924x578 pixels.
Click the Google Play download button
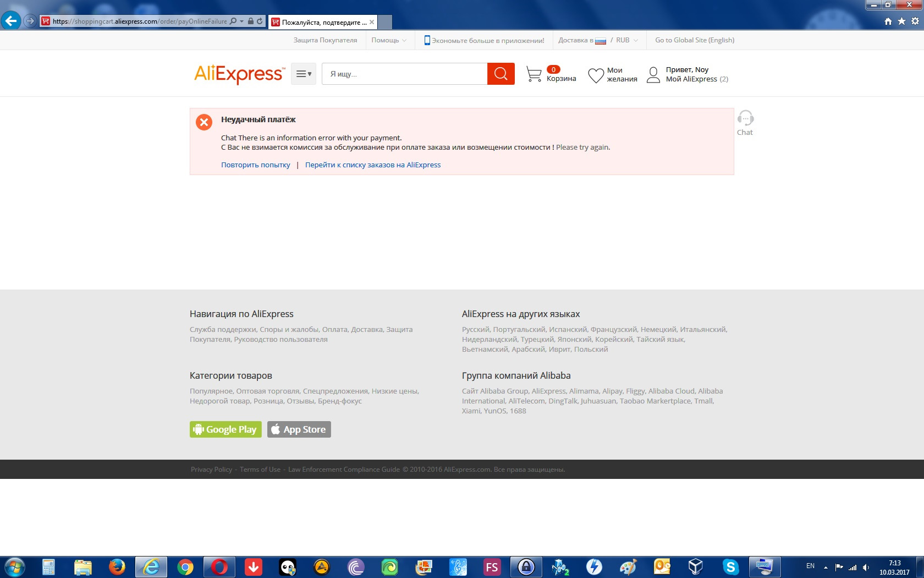[226, 429]
